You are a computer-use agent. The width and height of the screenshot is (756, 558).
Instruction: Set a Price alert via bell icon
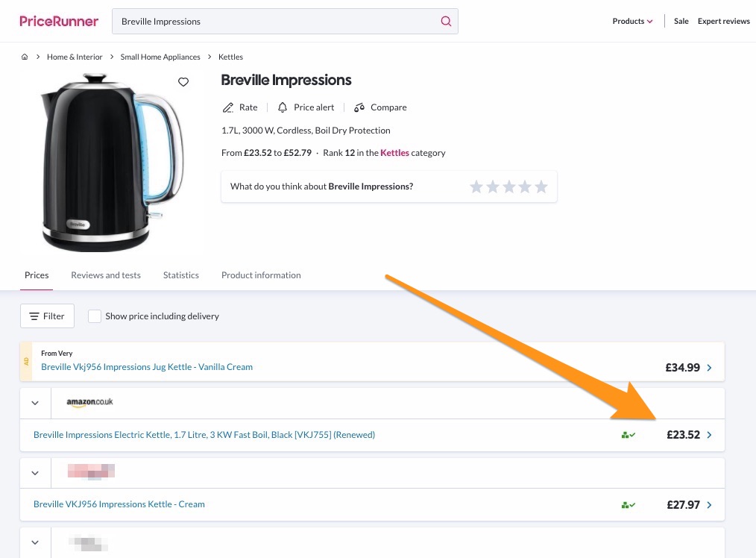[x=283, y=107]
